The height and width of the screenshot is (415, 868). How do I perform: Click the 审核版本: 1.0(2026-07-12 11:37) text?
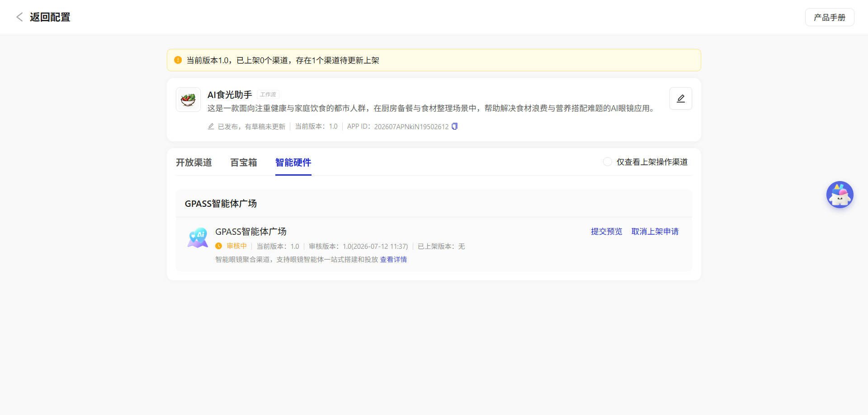click(359, 246)
